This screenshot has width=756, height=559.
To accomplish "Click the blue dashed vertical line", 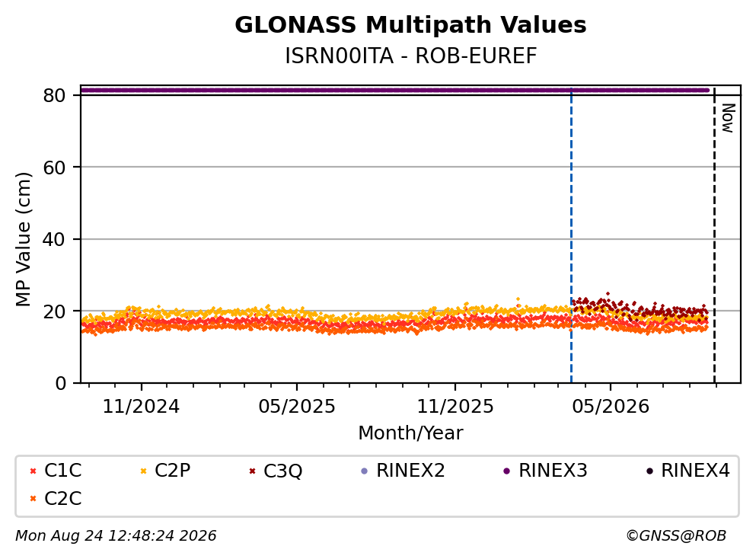I will coord(571,236).
